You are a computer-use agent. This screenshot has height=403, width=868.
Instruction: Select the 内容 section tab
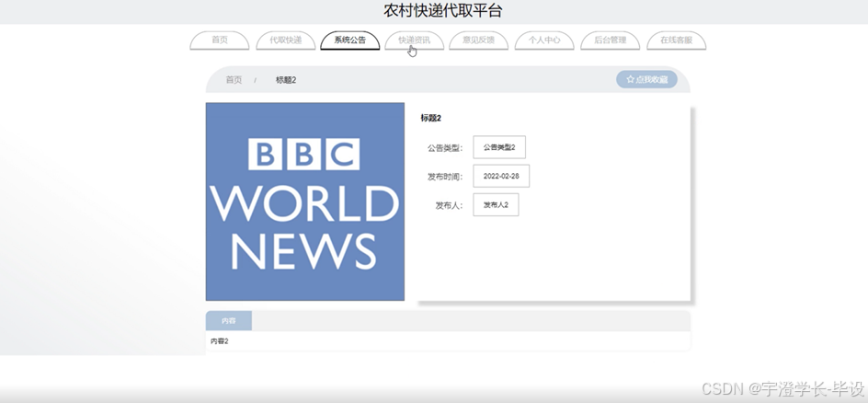click(x=229, y=320)
